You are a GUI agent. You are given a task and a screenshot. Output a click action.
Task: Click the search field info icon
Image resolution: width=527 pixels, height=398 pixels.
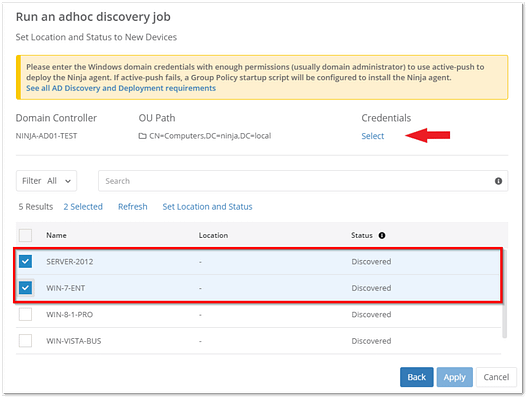pyautogui.click(x=498, y=181)
